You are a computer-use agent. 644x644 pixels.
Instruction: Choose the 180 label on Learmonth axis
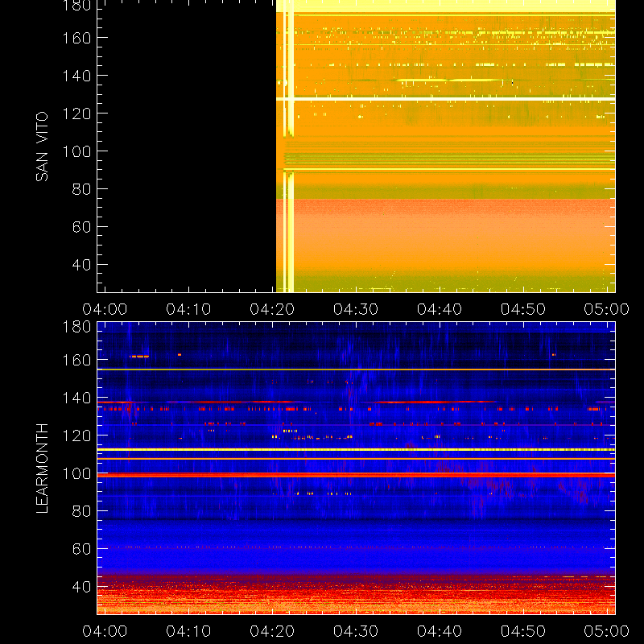coord(76,327)
